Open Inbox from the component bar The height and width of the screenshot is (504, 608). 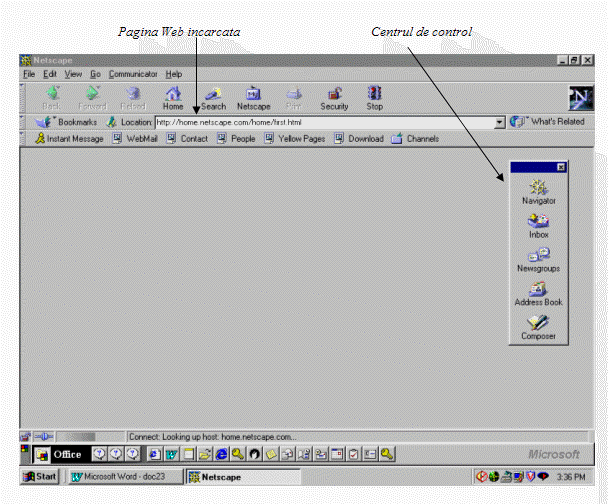(x=539, y=226)
